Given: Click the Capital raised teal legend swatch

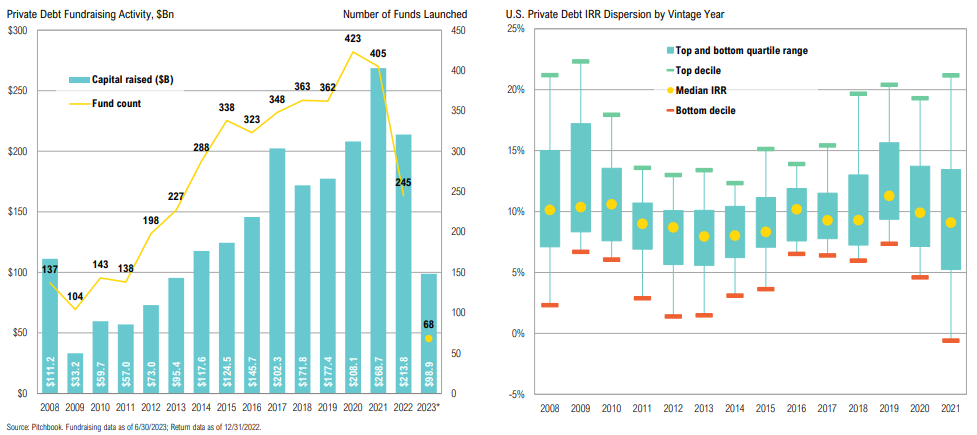Looking at the screenshot, I should click(79, 79).
